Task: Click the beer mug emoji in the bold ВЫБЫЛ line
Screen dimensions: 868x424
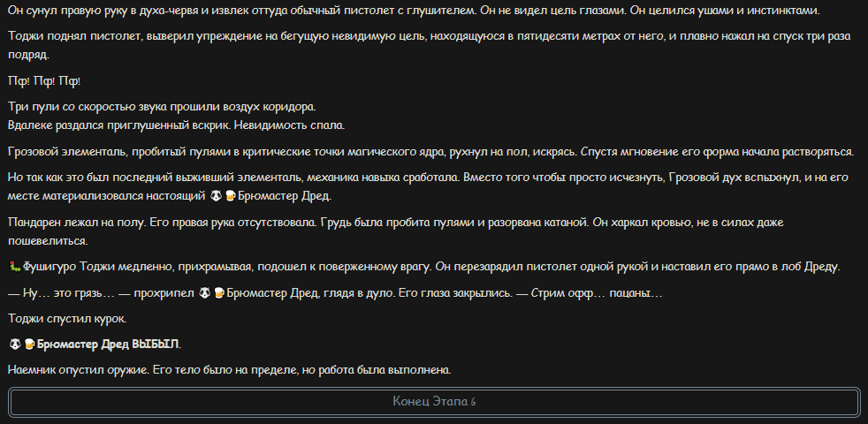Action: pos(29,344)
